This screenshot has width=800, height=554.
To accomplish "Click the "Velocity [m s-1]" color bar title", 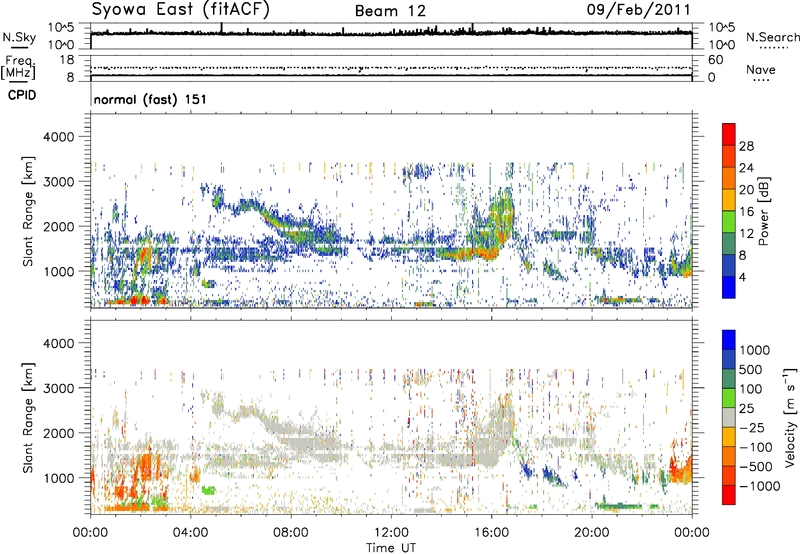I will pos(790,417).
